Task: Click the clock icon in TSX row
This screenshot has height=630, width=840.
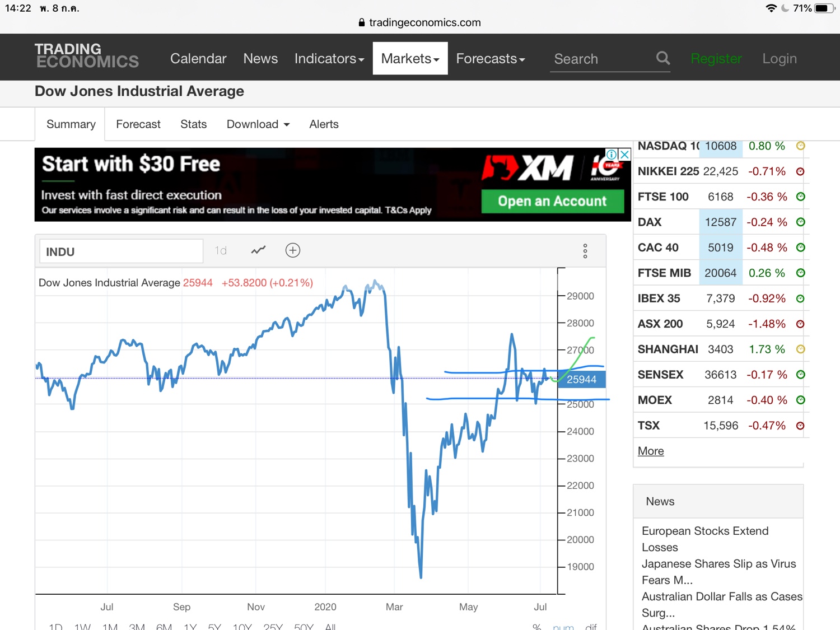Action: 800,426
